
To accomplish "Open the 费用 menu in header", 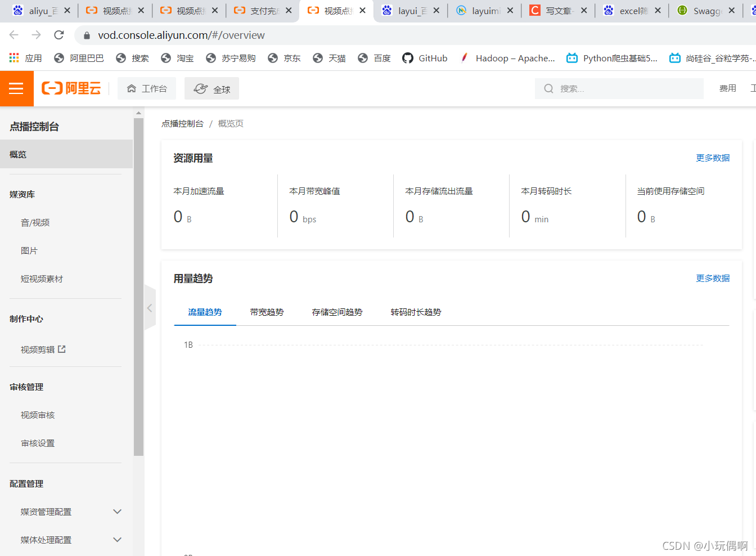I will point(727,88).
